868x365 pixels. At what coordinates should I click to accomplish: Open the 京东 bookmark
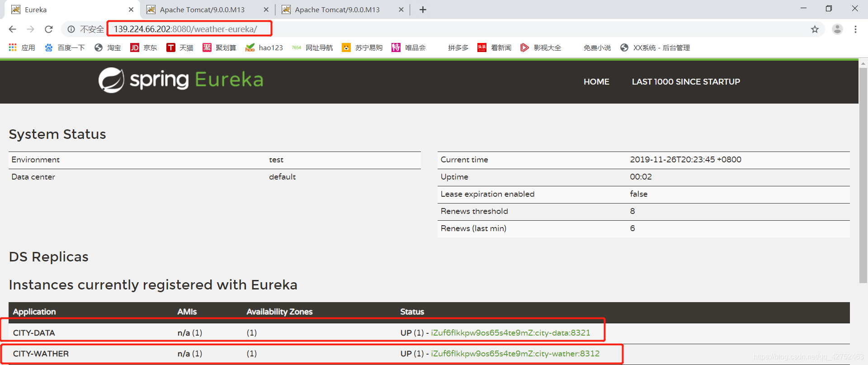pos(144,47)
